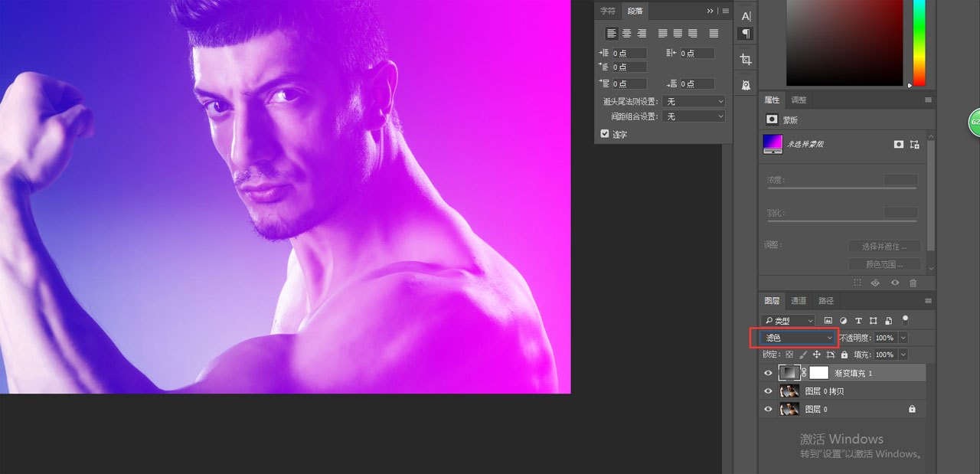980x474 pixels.
Task: Switch to the 字符 tab
Action: click(608, 11)
